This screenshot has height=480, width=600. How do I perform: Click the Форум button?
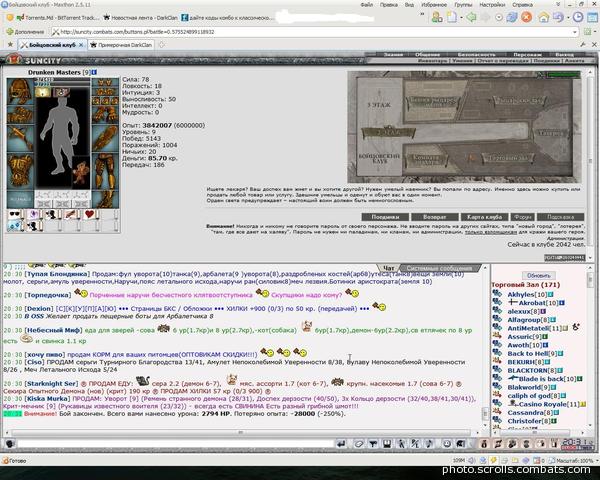[523, 217]
